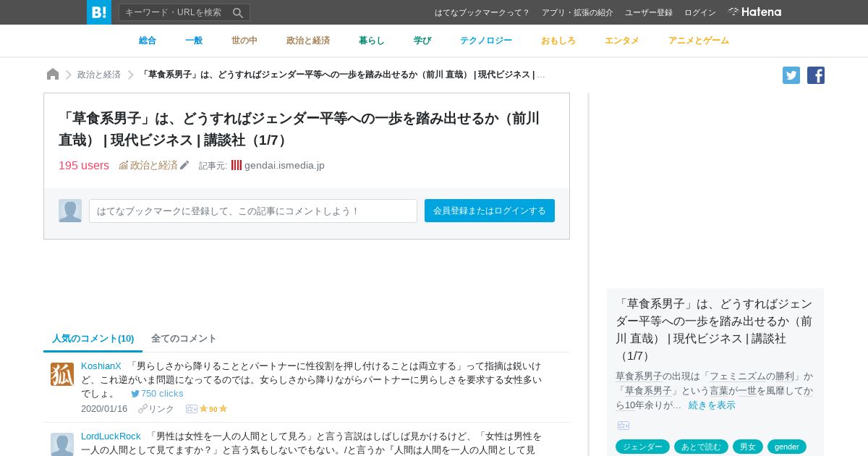
Task: Click the フェミニズムの勝利 keyword link
Action: (752, 376)
